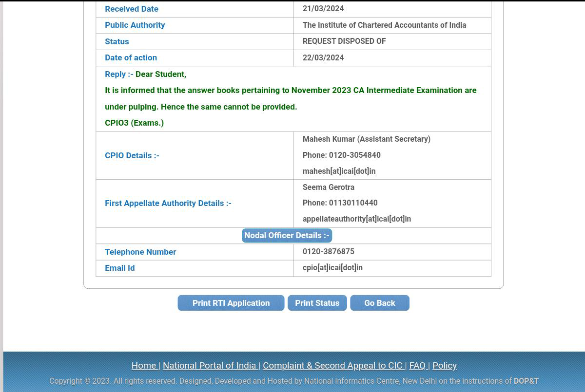585x392 pixels.
Task: Click the appellateauthority[at]icai[dot]in email text
Action: click(x=356, y=219)
